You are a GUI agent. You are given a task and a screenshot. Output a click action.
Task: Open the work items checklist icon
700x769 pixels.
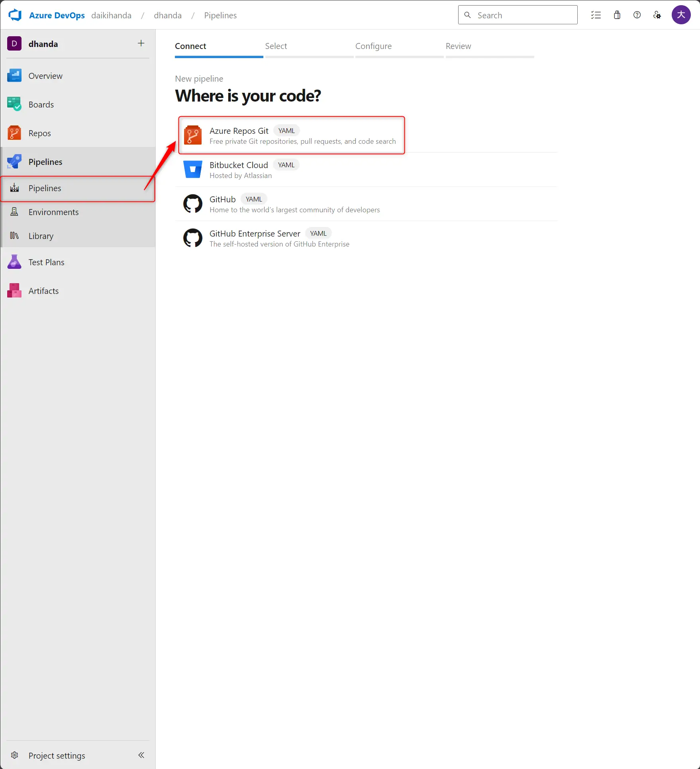coord(596,15)
